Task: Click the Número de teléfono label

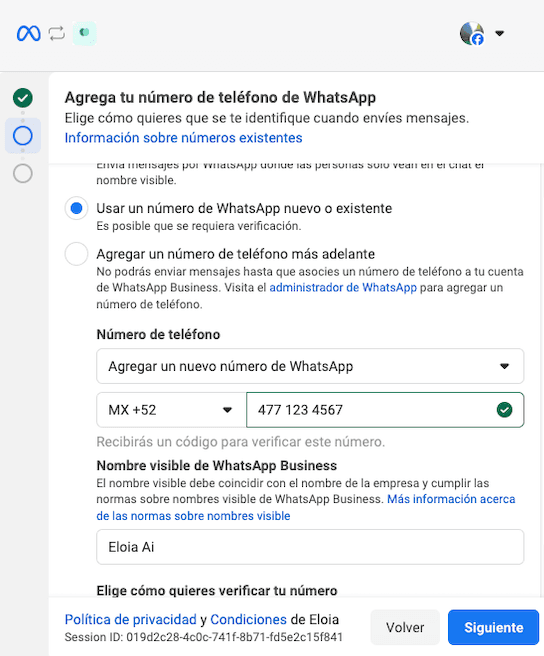Action: (x=158, y=334)
